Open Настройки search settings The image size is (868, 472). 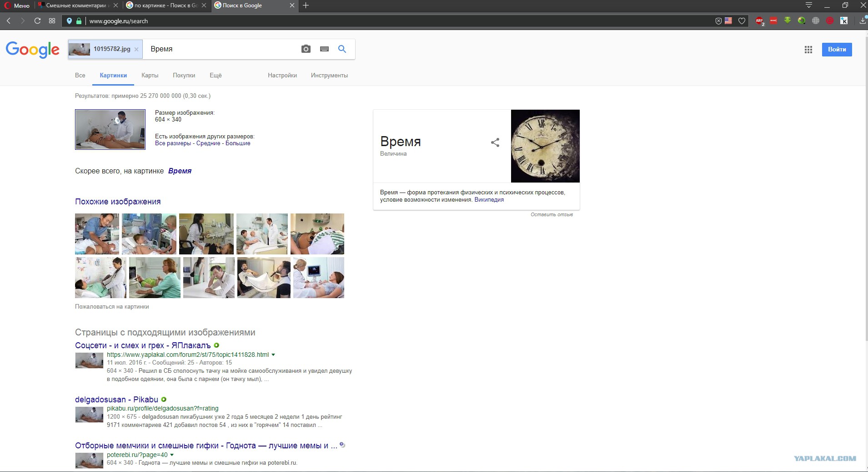tap(282, 76)
